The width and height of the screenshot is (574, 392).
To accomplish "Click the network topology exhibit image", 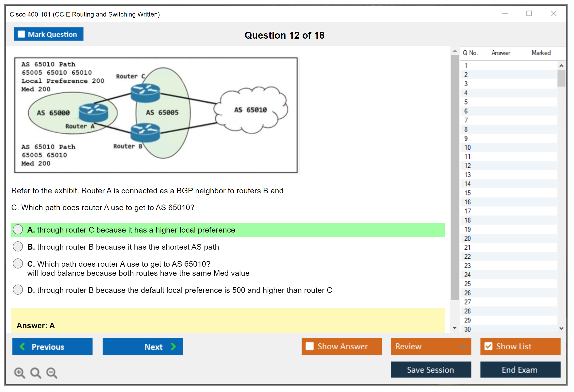I will pyautogui.click(x=156, y=115).
